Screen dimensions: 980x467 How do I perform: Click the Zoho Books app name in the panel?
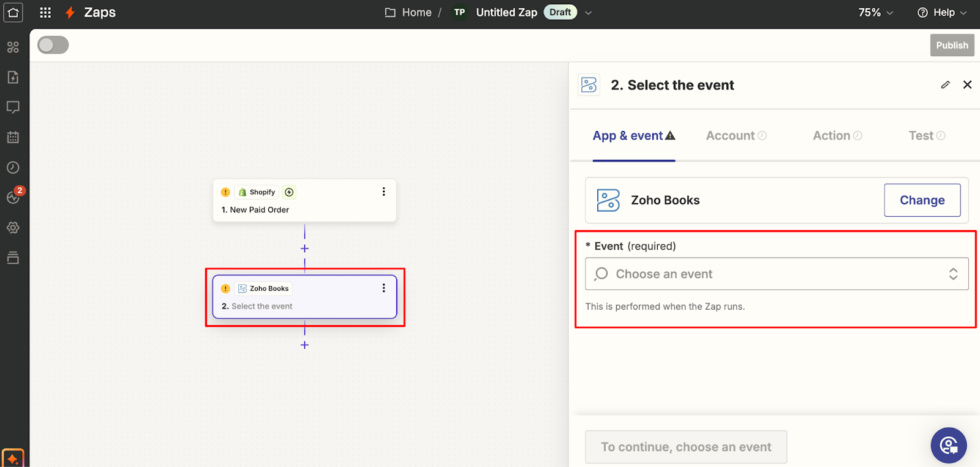(665, 200)
